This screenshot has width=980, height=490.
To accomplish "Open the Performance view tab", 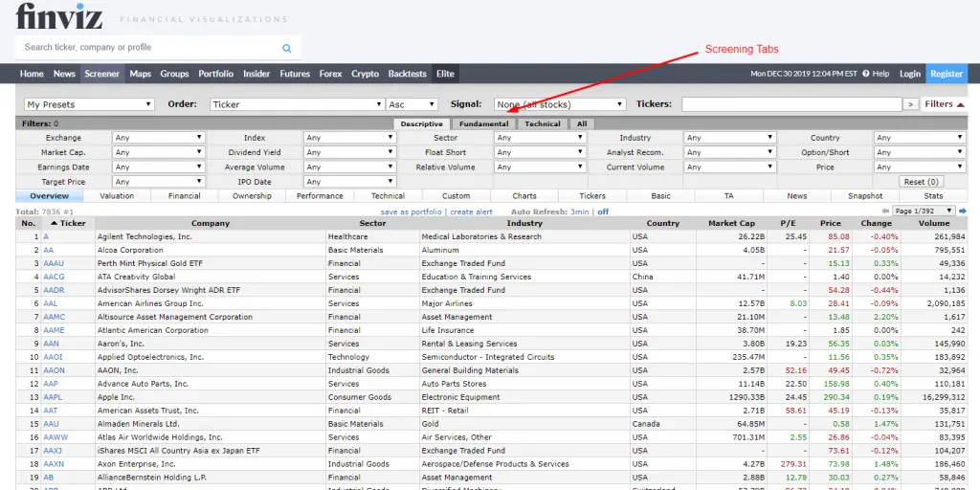I will [320, 196].
